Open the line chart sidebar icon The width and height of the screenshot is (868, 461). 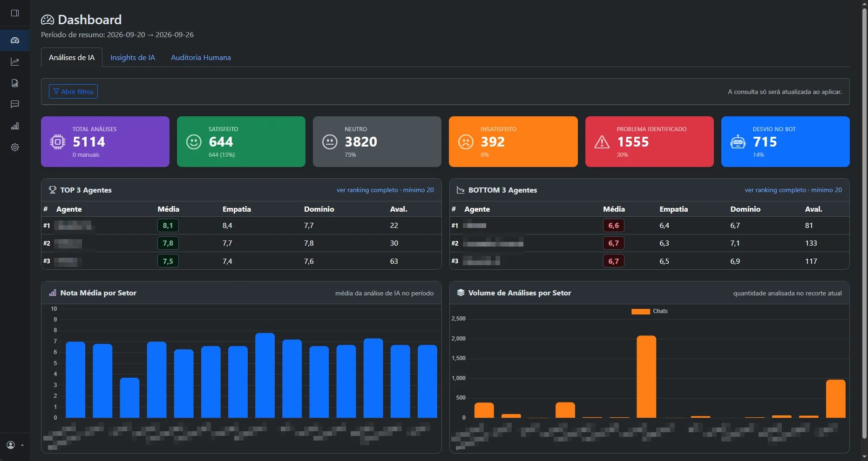click(x=15, y=61)
